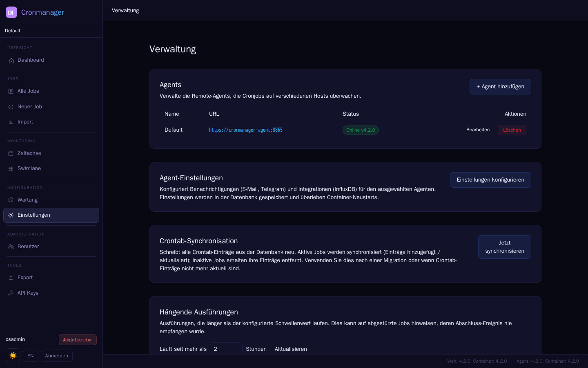Select the Import download icon
The image size is (588, 368).
pyautogui.click(x=11, y=122)
